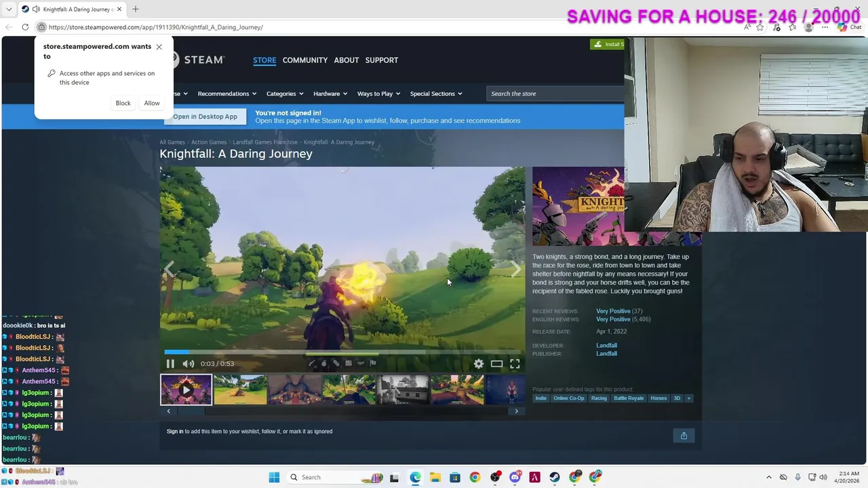The height and width of the screenshot is (488, 868).
Task: Follow the Action Games breadcrumb link
Action: tap(209, 142)
